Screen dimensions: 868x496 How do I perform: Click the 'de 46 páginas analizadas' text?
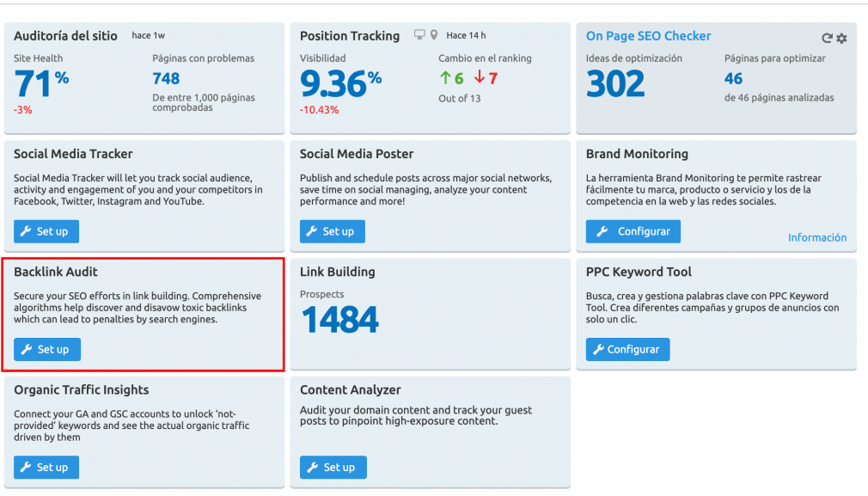pos(779,98)
